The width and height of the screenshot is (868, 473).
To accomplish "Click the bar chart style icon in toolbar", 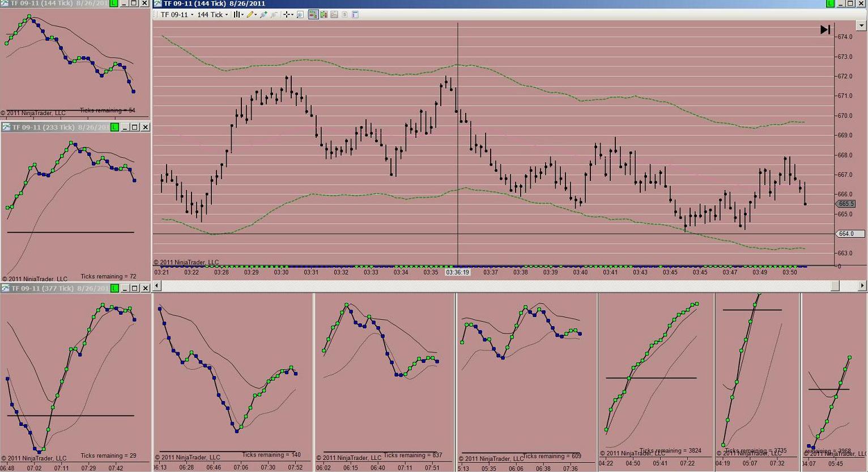I will click(x=236, y=15).
